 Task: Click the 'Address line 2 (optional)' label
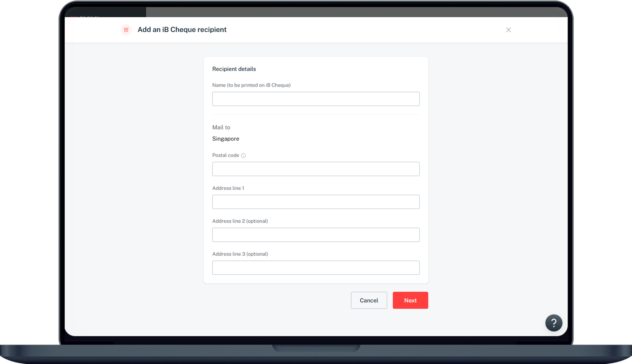[x=240, y=221]
